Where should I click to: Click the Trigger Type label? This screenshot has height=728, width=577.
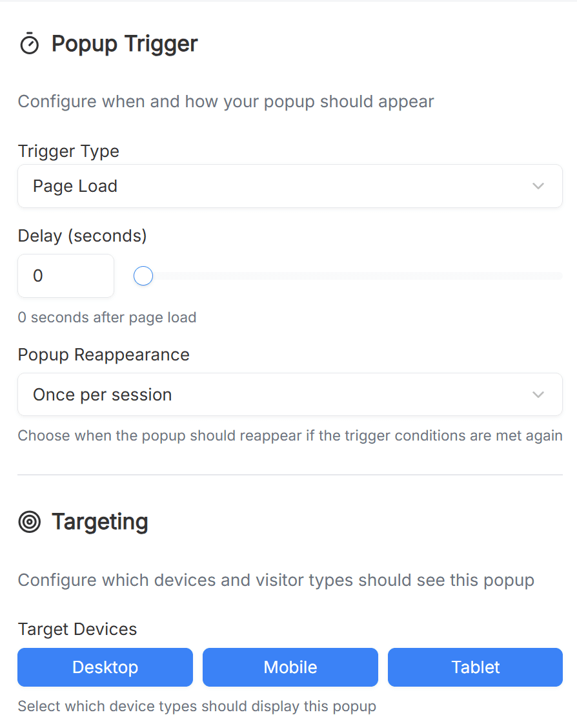pos(68,151)
